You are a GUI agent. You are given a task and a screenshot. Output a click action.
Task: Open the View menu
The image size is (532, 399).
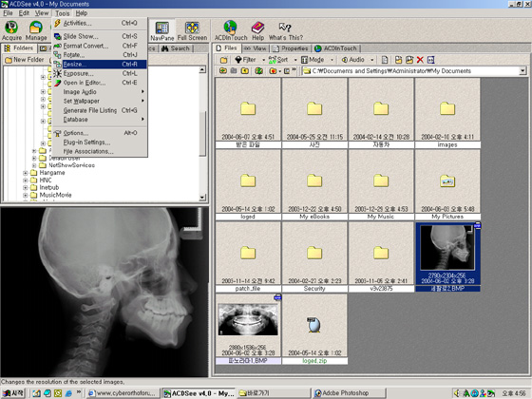pos(42,13)
